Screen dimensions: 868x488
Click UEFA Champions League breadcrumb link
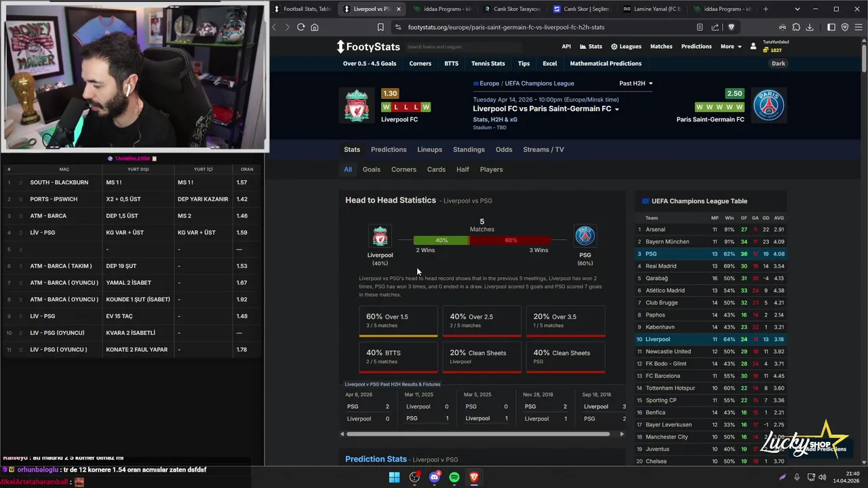[x=539, y=83]
